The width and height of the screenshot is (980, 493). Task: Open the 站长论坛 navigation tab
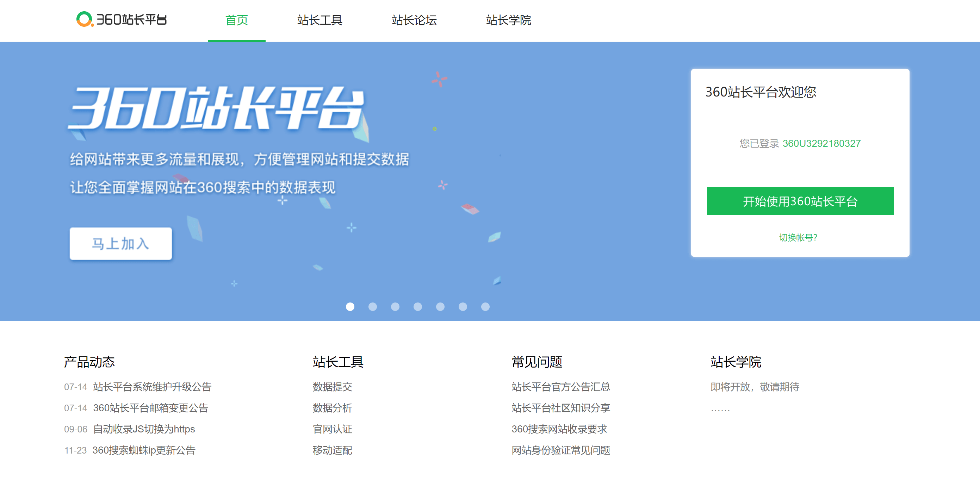coord(414,20)
